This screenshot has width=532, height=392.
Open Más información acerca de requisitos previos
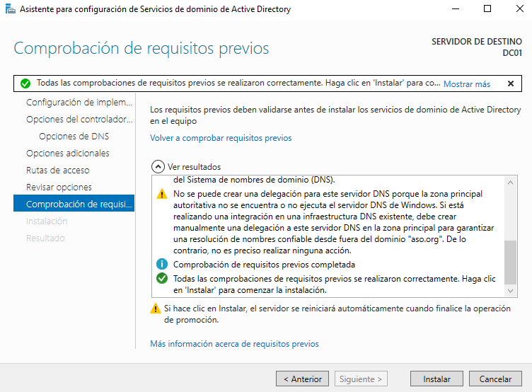(x=234, y=344)
